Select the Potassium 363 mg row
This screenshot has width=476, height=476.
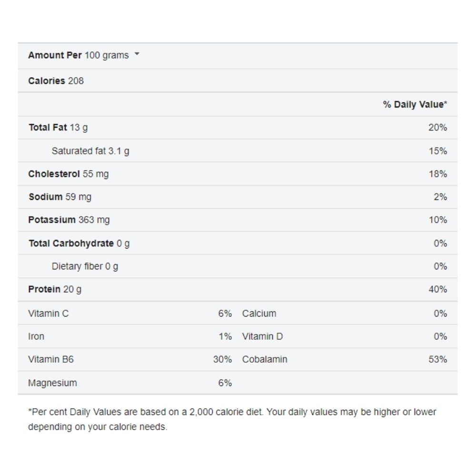click(69, 220)
